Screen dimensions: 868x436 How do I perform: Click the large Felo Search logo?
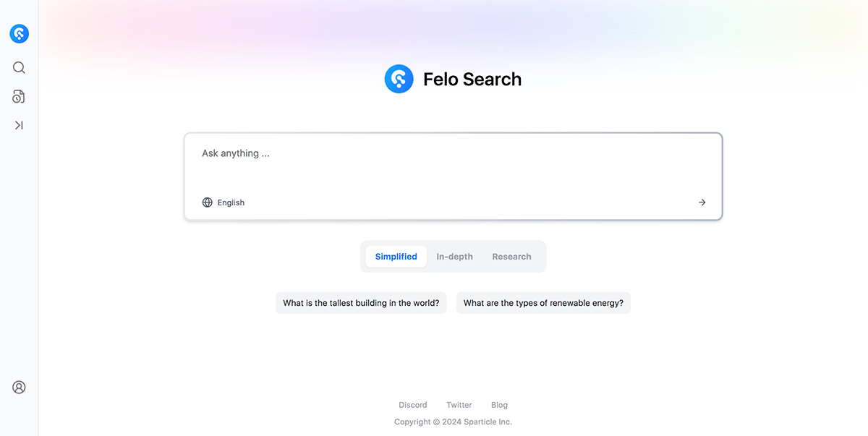tap(399, 79)
